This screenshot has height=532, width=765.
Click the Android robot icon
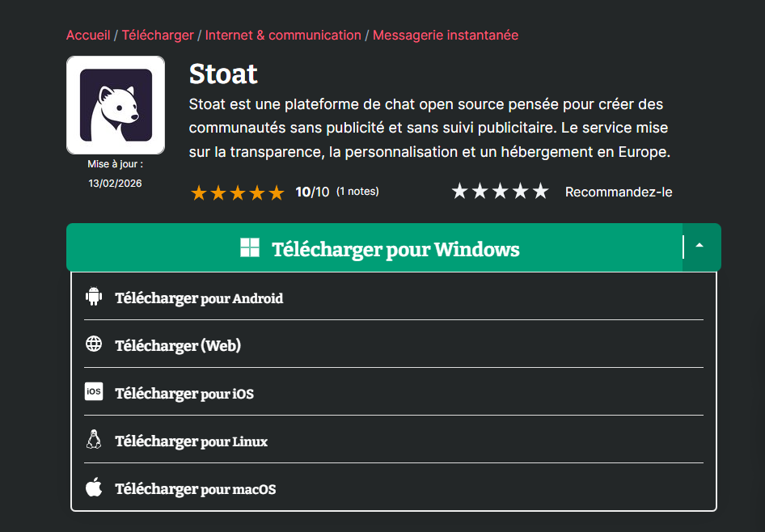click(x=94, y=297)
